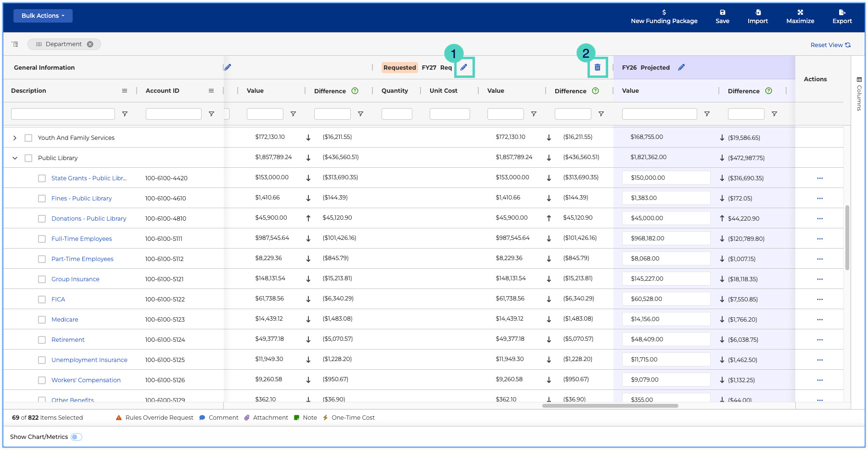Open the Description column menu
868x450 pixels.
[x=125, y=91]
